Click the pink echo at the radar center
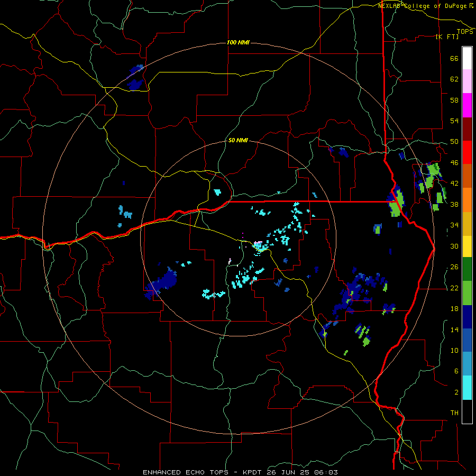476x476 pixels. tap(258, 243)
